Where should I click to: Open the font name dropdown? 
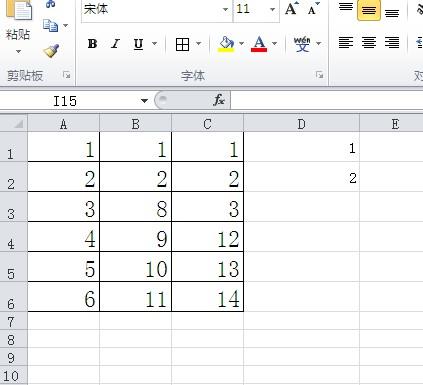[x=225, y=9]
